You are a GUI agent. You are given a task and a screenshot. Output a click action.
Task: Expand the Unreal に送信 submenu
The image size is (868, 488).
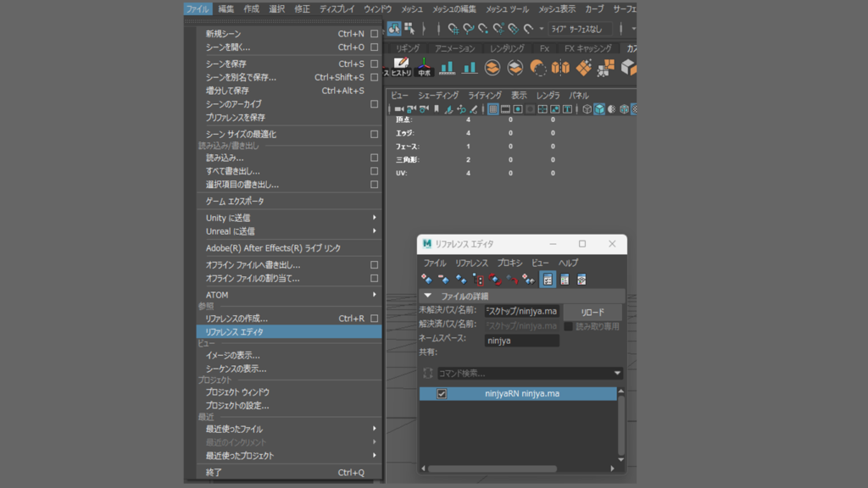point(374,230)
